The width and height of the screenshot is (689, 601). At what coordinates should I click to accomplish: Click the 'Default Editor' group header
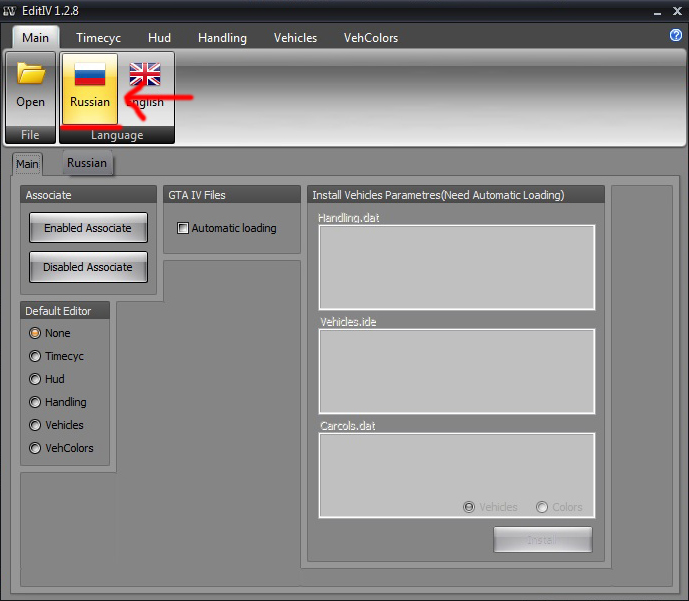(x=65, y=311)
